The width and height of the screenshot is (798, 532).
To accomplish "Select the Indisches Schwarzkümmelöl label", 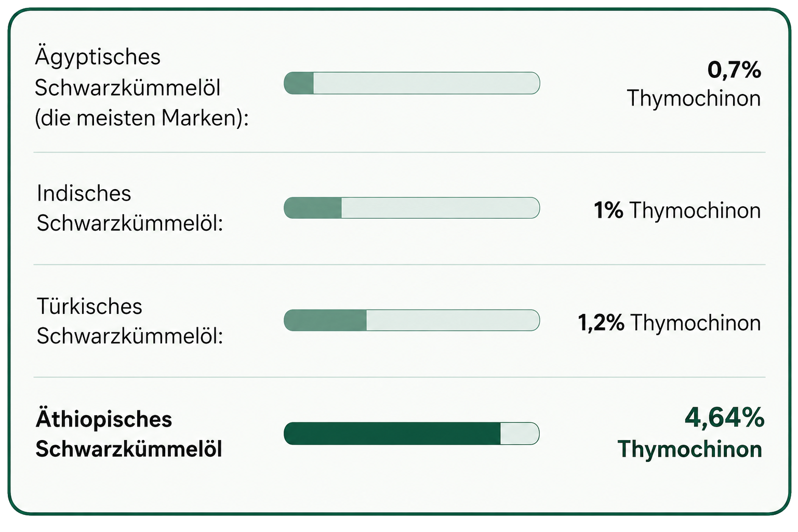I will [130, 208].
